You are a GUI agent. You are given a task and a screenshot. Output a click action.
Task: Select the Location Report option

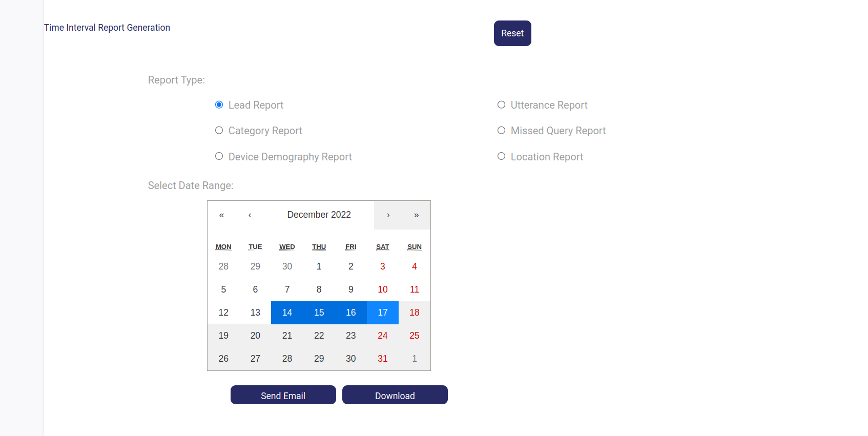tap(502, 156)
